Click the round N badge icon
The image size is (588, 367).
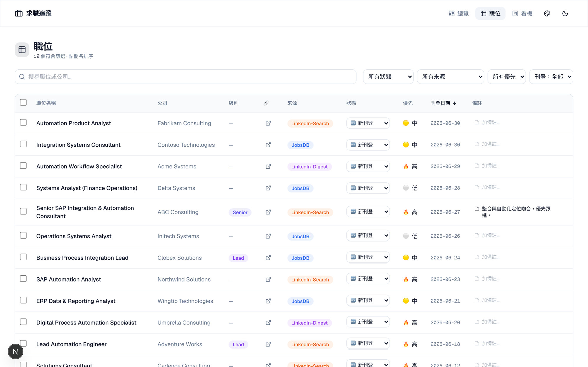[x=16, y=351]
